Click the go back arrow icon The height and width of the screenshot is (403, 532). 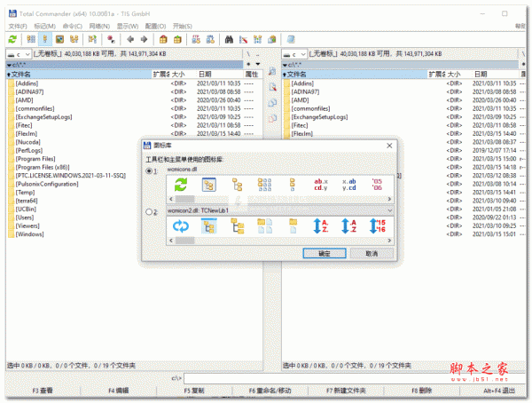point(130,39)
